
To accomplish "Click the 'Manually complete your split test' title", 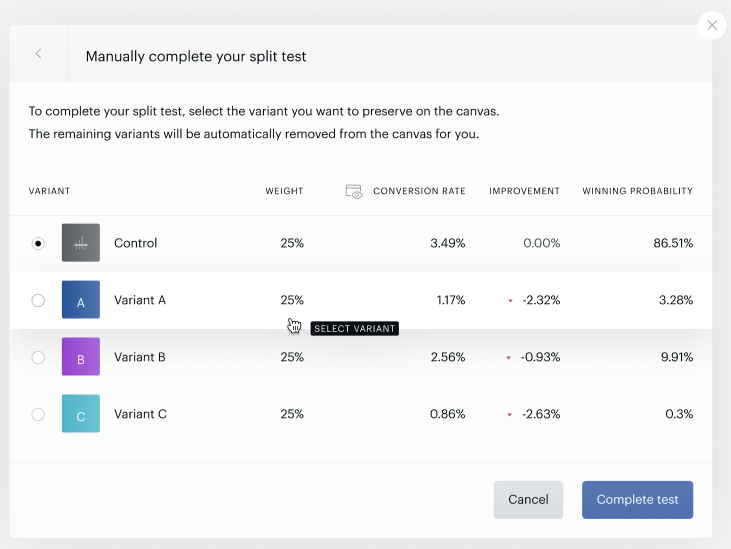I will (196, 56).
